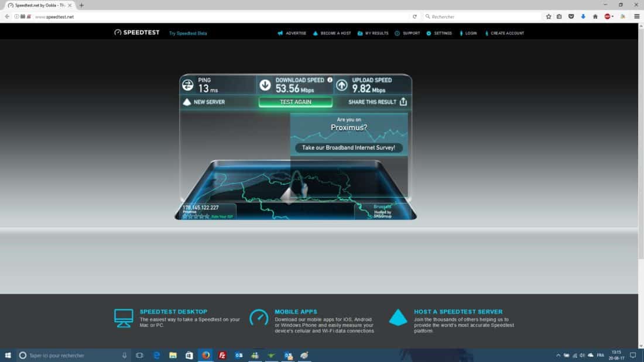Open Host a Speedtest Server link

458,312
